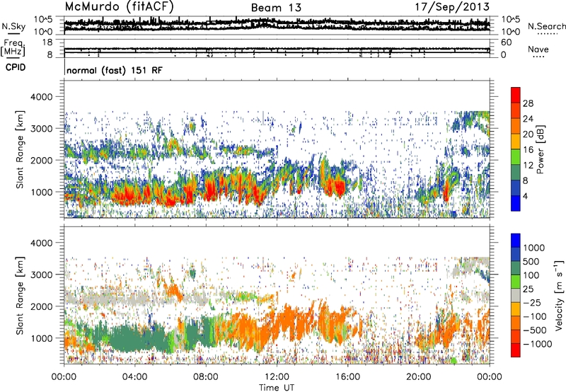Click the gray −25 to 25 velocity band

[x=516, y=295]
